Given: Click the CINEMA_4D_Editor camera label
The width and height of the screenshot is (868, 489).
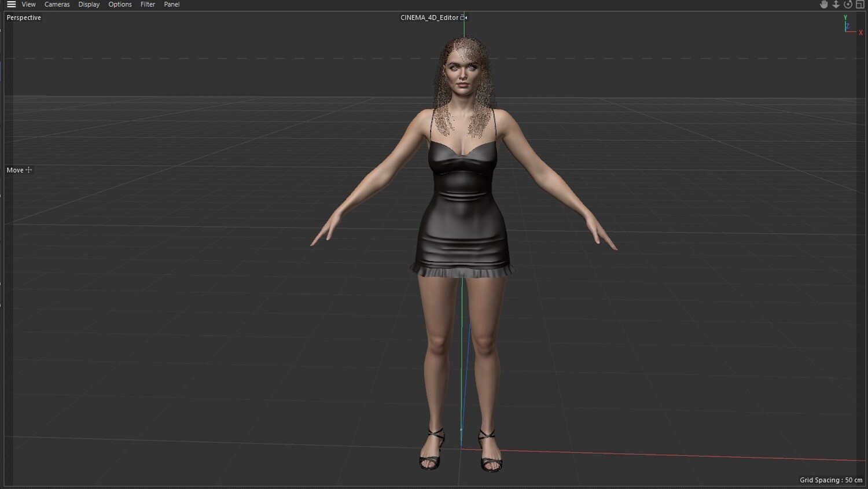Looking at the screenshot, I should click(x=429, y=17).
